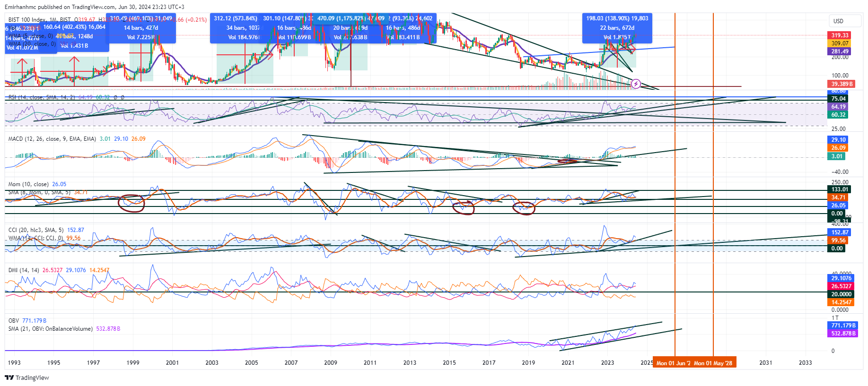Screen dimensions: 868x386
Task: Click the purple 281.49 WMA price label
Action: pyautogui.click(x=840, y=51)
